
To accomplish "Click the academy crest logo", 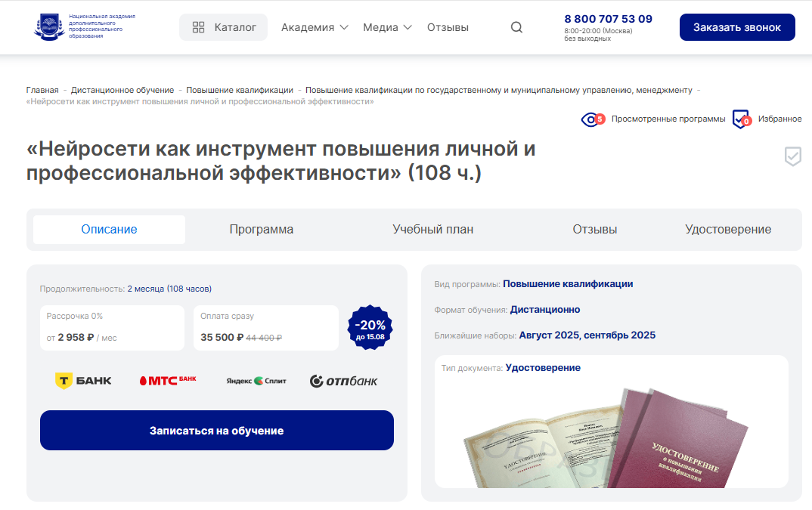I will (50, 27).
